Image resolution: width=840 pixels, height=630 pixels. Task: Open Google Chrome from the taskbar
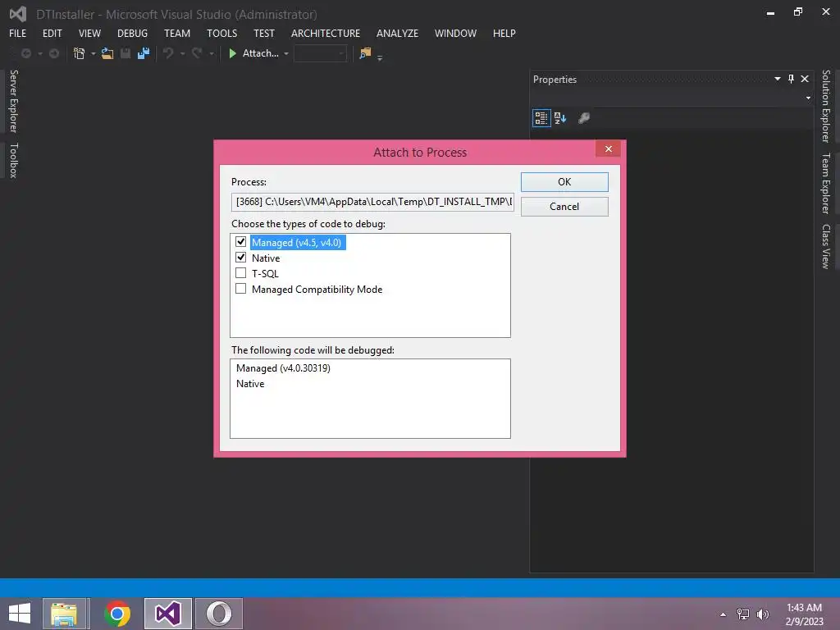click(x=116, y=614)
